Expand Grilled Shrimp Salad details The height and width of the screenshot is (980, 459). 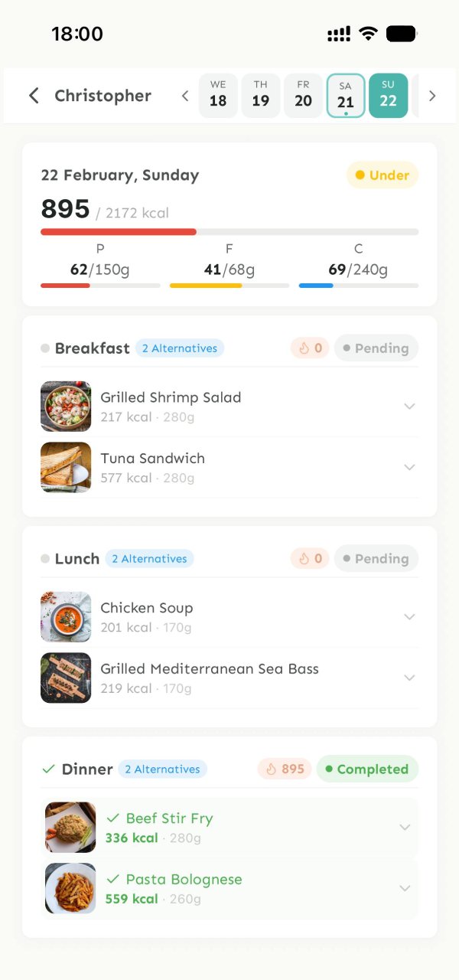click(409, 407)
